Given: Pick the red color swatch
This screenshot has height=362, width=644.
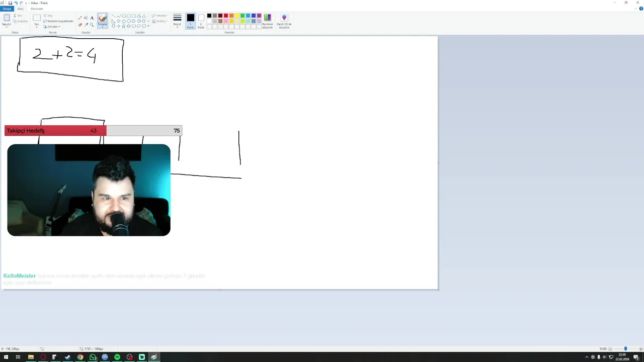Looking at the screenshot, I should (x=226, y=16).
